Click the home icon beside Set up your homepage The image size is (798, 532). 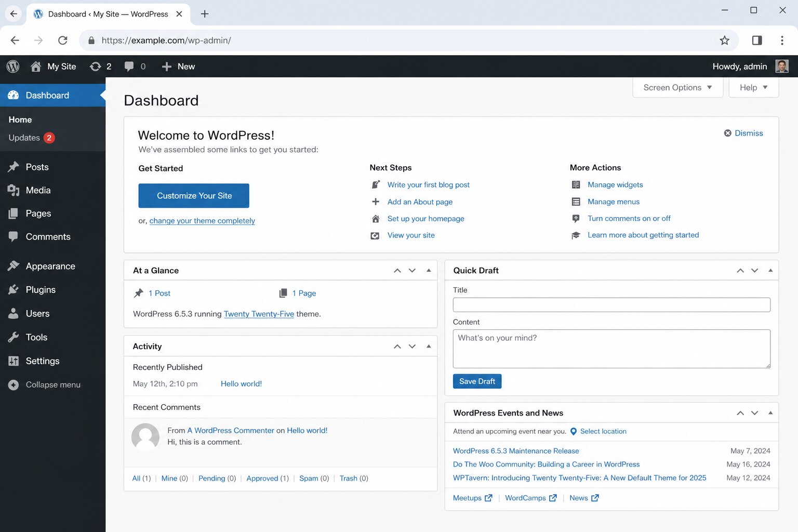coord(376,219)
